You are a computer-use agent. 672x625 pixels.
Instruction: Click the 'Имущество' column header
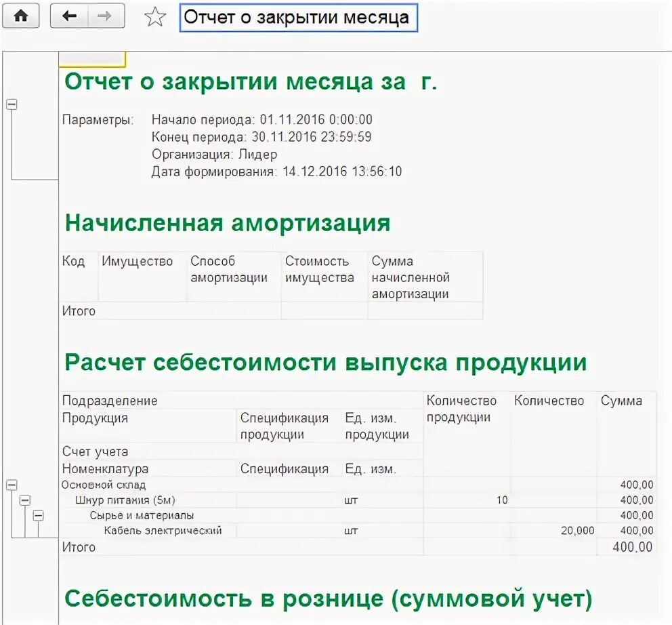[142, 277]
